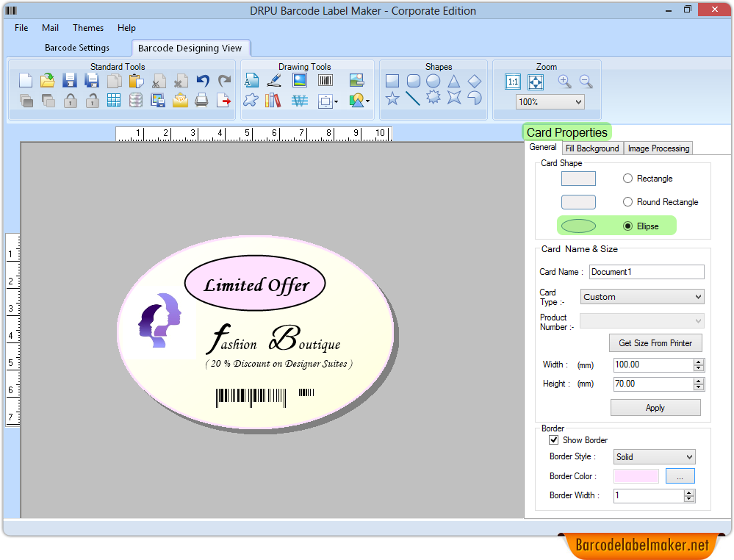The width and height of the screenshot is (734, 560).
Task: Draw a triangle shape
Action: point(453,81)
